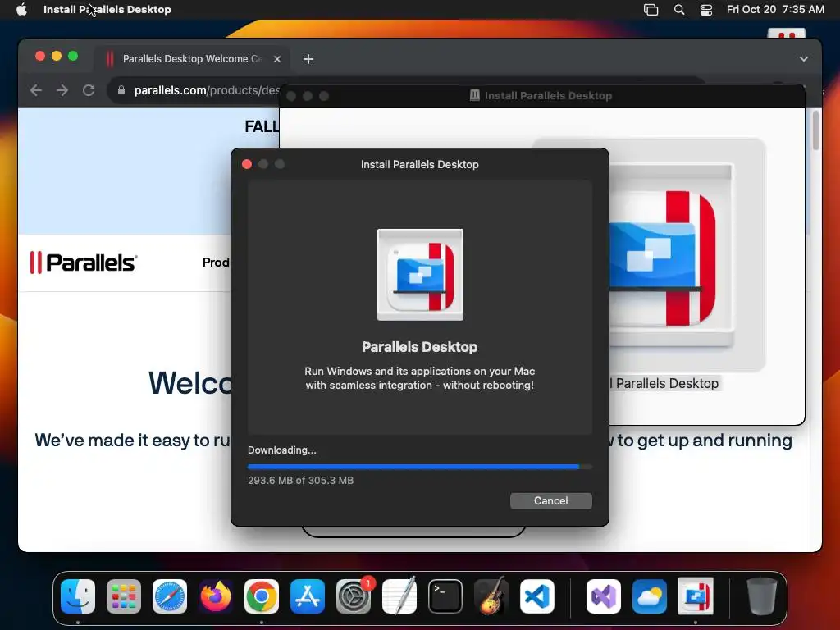
Task: Open Spotlight search in menu bar
Action: [x=678, y=9]
